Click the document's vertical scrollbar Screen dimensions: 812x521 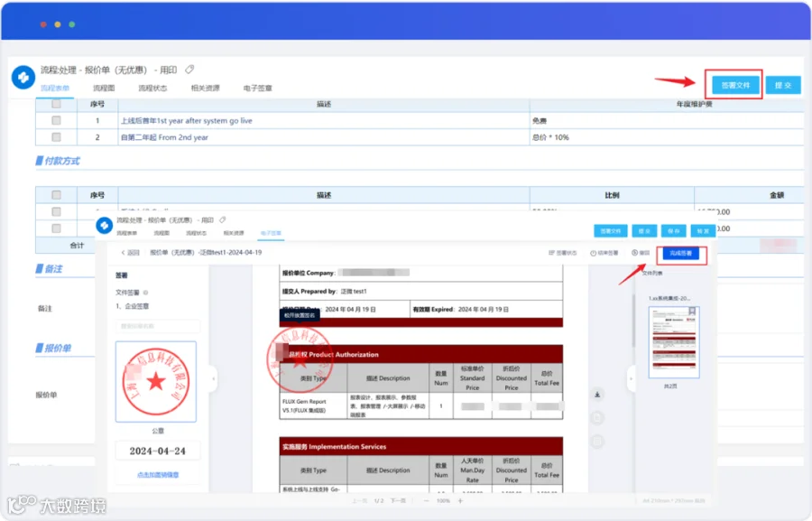point(632,321)
